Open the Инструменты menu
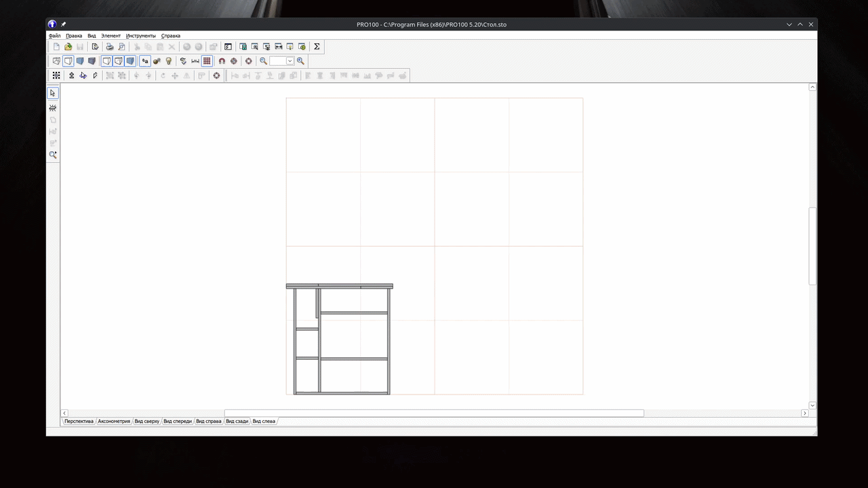This screenshot has width=868, height=488. click(x=140, y=35)
